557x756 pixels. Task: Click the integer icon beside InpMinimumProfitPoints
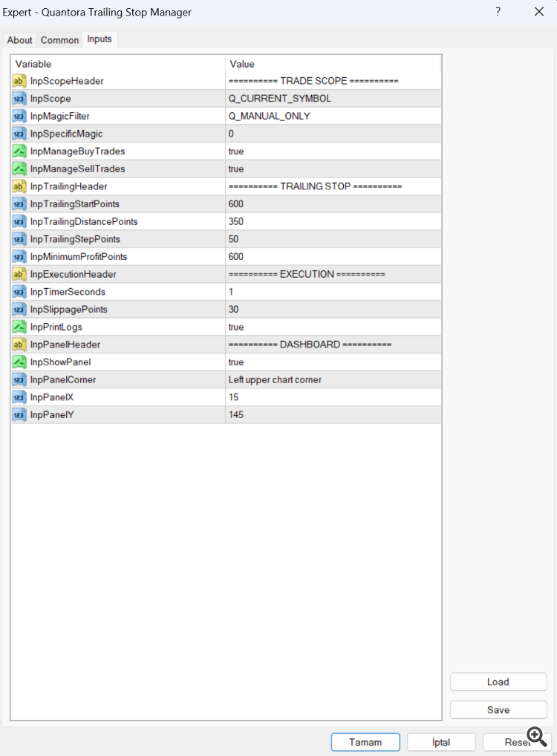click(19, 257)
